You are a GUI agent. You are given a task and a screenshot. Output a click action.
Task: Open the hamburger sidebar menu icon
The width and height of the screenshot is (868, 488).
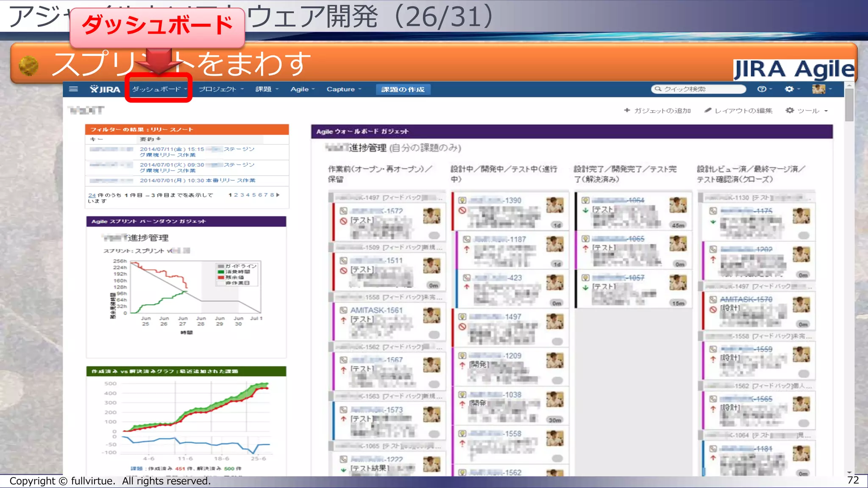(x=73, y=89)
